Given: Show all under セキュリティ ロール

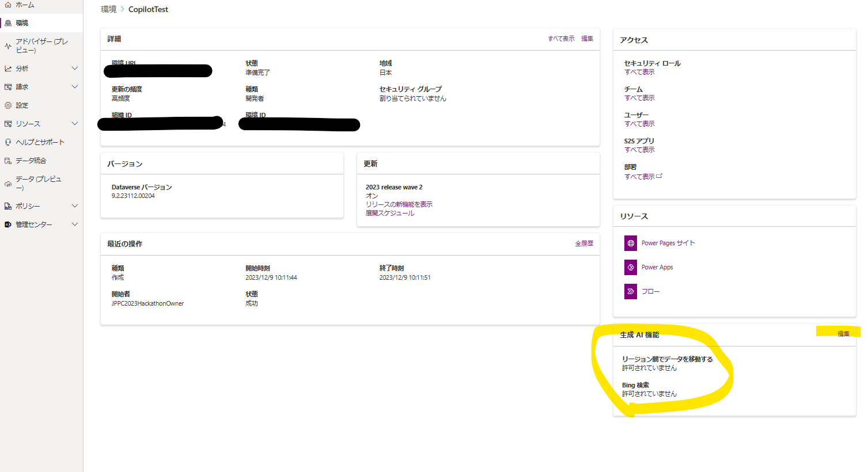Looking at the screenshot, I should click(639, 72).
